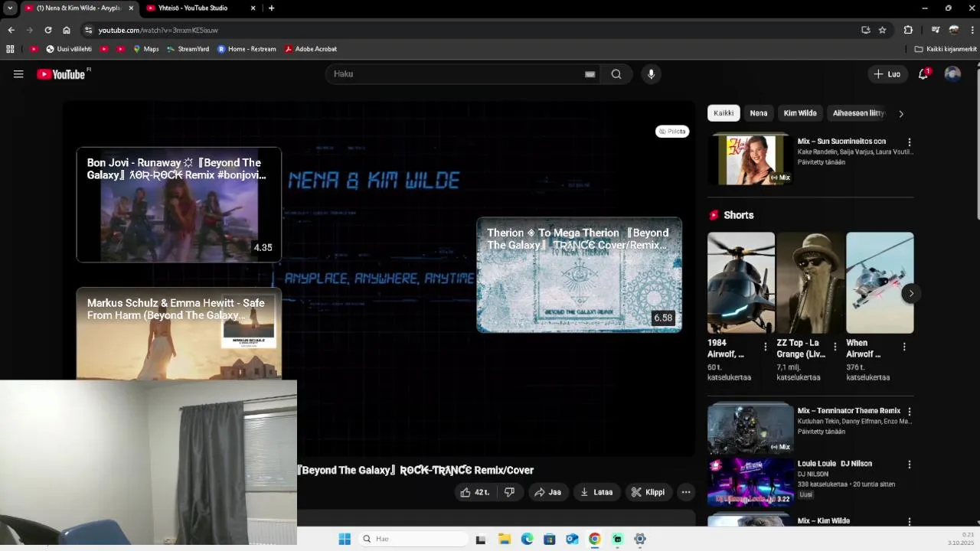This screenshot has width=980, height=551.
Task: Open view site information icon in address bar
Action: 88,30
